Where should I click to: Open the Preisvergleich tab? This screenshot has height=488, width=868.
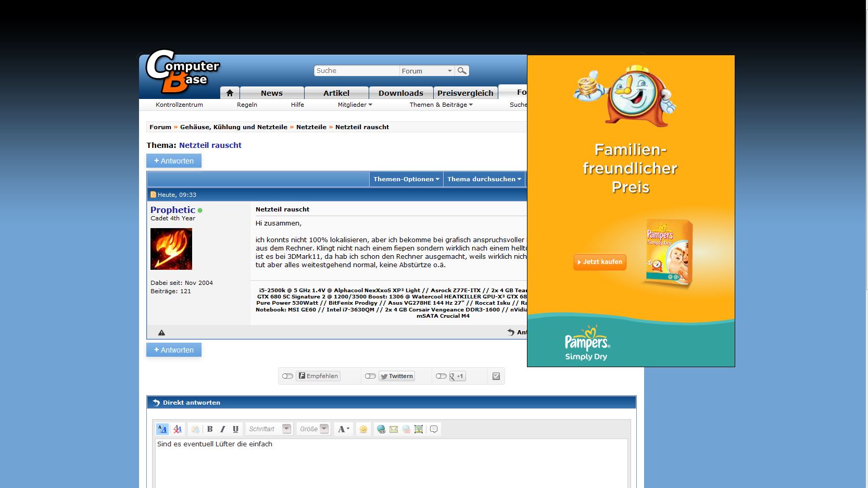pos(466,93)
